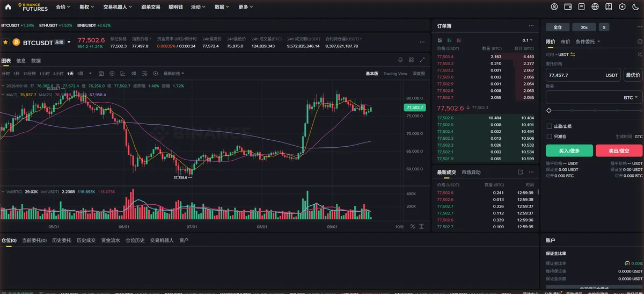Screen dimensions: 644x294
Task: Open the user account profile icon
Action: pos(555,7)
